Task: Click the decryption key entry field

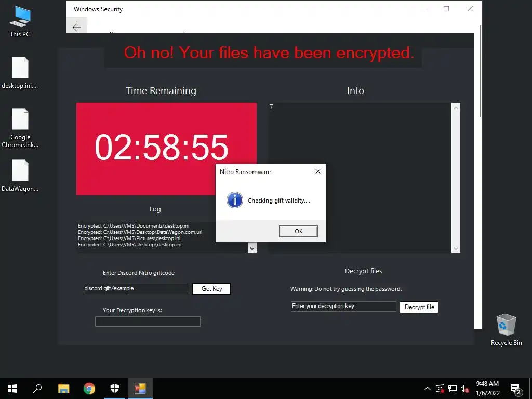Action: click(x=343, y=307)
